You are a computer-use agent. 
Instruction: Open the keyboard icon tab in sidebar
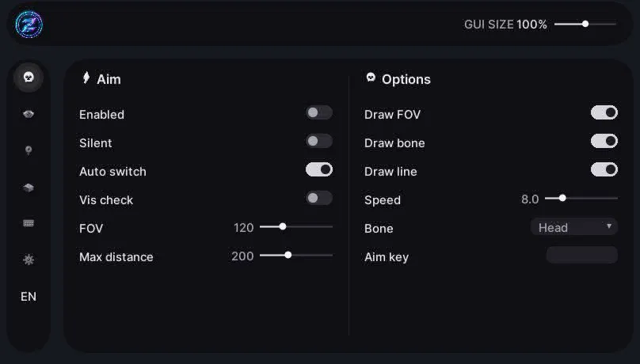pyautogui.click(x=29, y=223)
